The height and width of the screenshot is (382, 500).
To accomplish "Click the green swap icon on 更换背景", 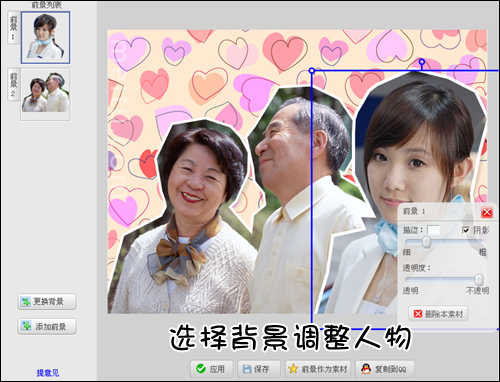I will pyautogui.click(x=26, y=302).
